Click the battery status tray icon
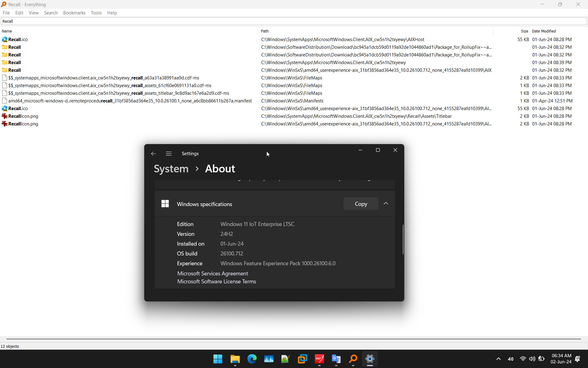 541,359
